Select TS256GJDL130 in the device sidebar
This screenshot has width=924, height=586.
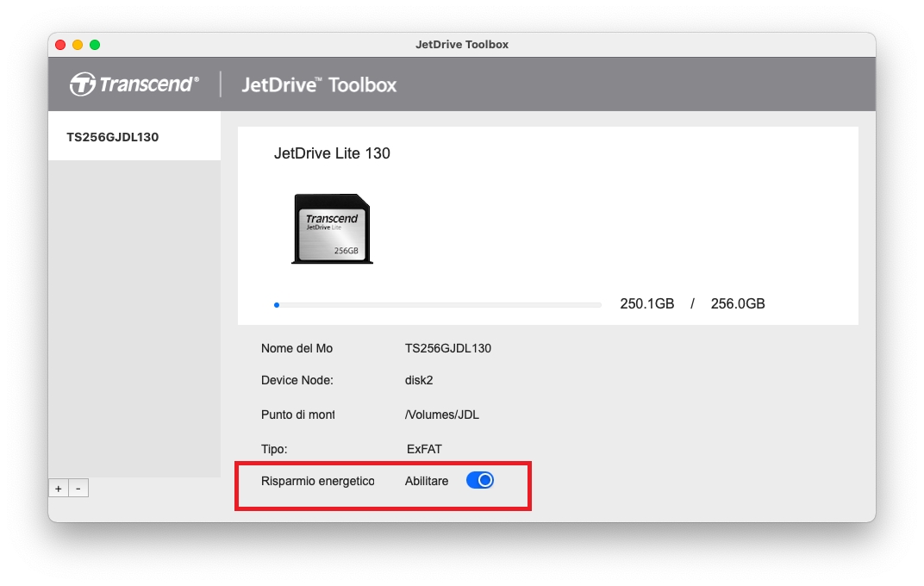[134, 137]
